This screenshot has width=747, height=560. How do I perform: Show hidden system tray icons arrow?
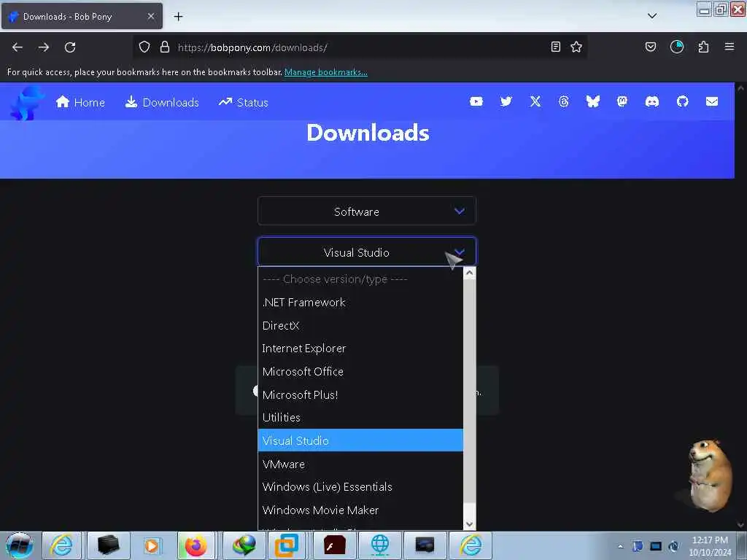[x=620, y=546]
